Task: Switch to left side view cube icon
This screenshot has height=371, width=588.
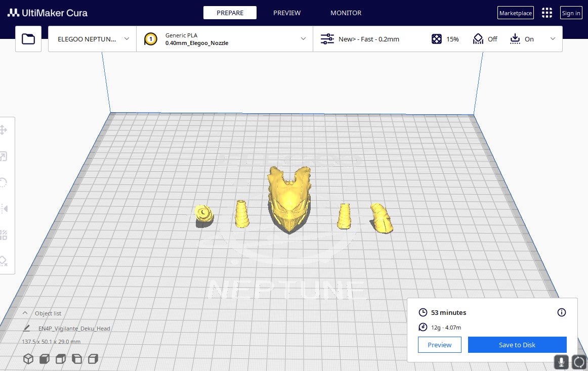Action: pos(76,359)
